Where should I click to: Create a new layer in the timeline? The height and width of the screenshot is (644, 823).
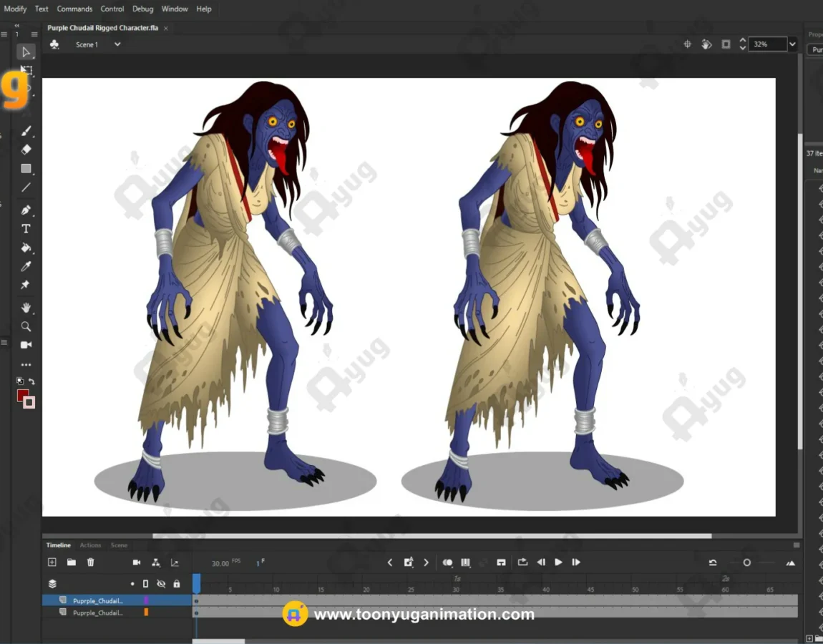(52, 562)
